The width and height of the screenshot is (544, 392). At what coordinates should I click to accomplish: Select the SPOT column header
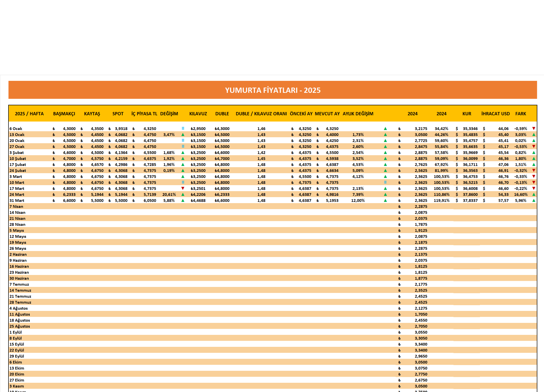point(118,114)
